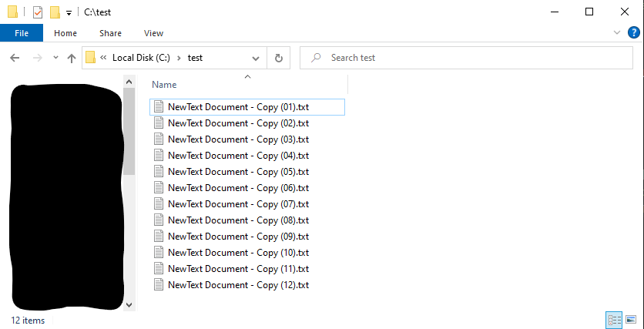
Task: Select the file icon of Copy (05).txt
Action: point(159,171)
